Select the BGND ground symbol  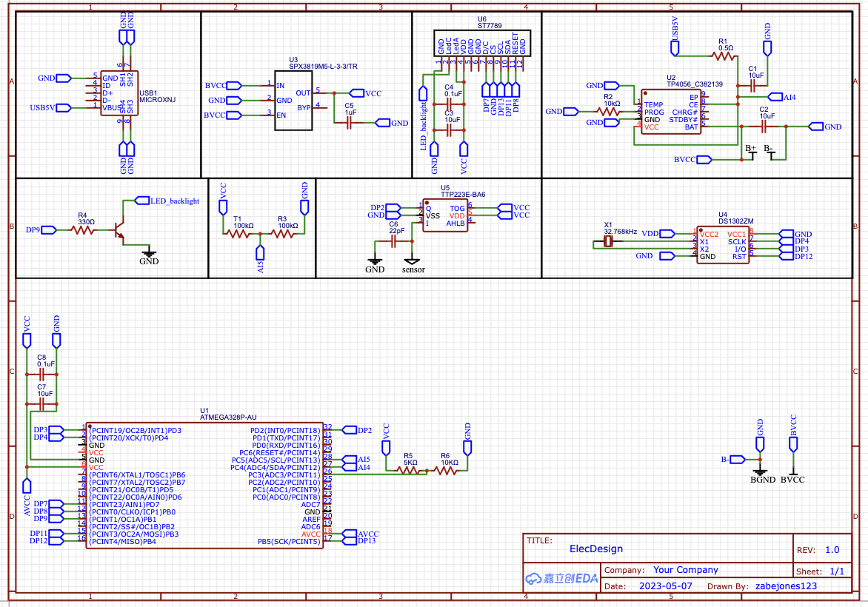point(760,472)
